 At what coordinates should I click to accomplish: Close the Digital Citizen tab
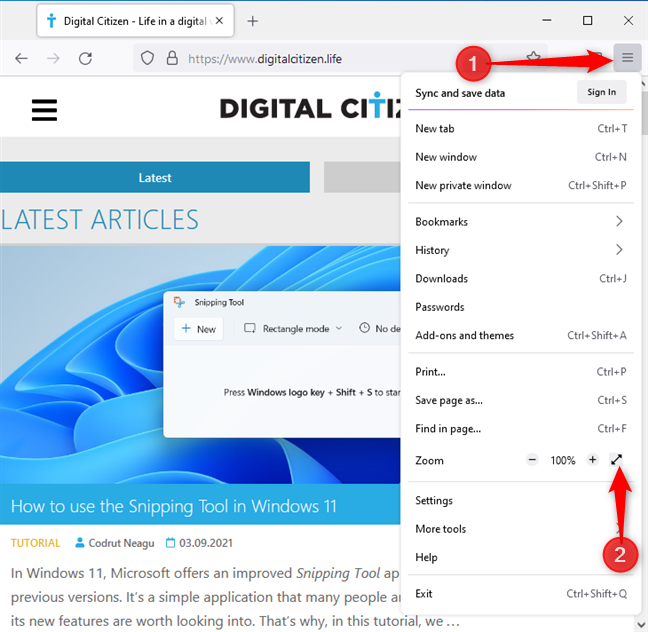(219, 21)
